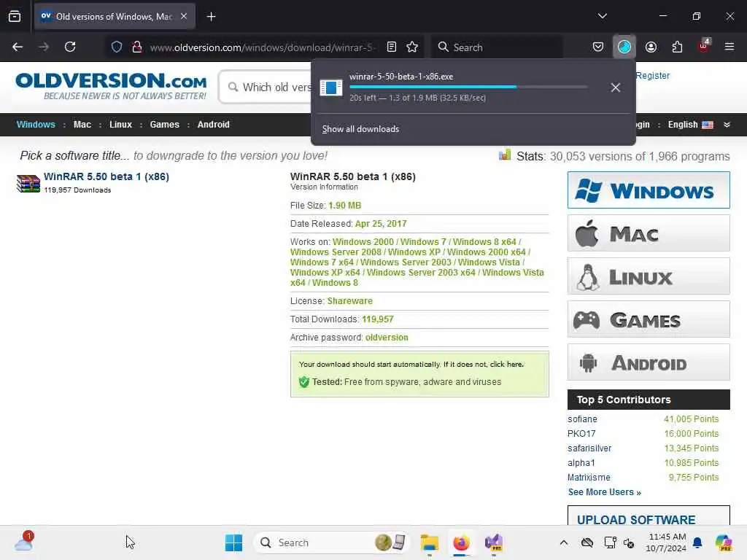Click Upload Software button
This screenshot has height=560, width=747.
tap(649, 517)
